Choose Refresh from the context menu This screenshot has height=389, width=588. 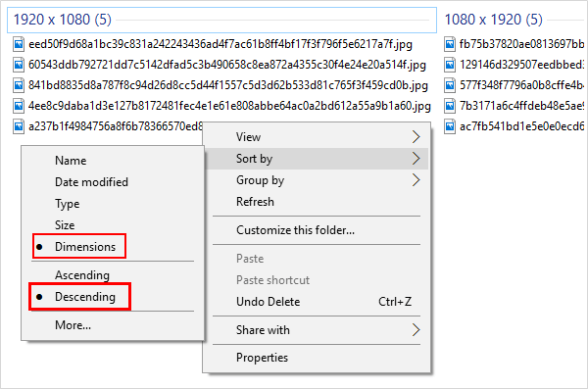click(317, 202)
